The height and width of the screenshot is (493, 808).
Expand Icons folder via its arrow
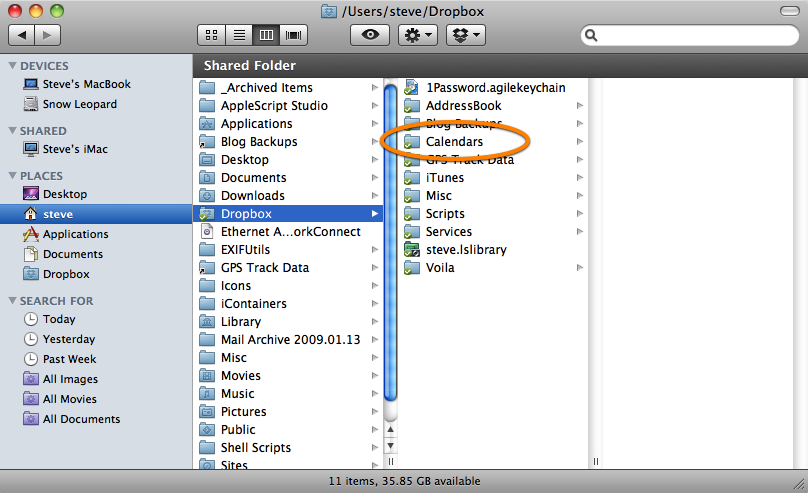coord(375,285)
